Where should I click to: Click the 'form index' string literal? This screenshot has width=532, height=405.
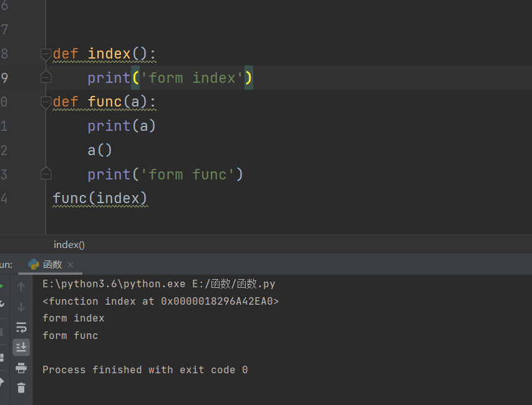(191, 78)
